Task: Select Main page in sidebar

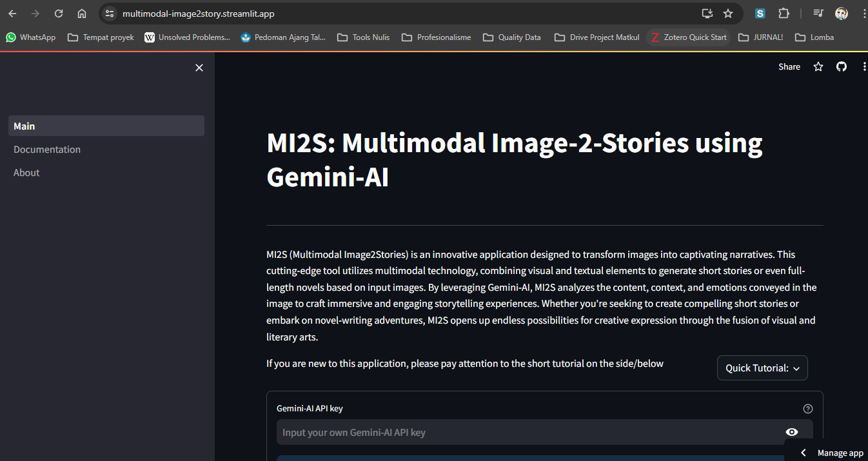Action: tap(106, 126)
